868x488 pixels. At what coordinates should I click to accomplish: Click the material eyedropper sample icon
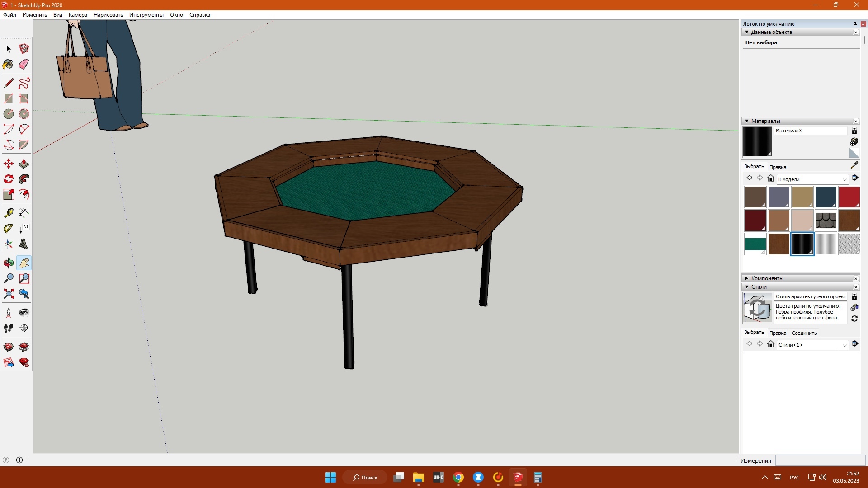pos(854,165)
